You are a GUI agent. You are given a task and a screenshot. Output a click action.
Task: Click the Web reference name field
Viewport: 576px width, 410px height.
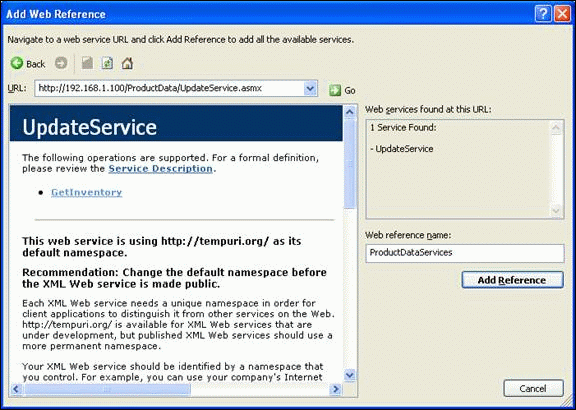(465, 253)
